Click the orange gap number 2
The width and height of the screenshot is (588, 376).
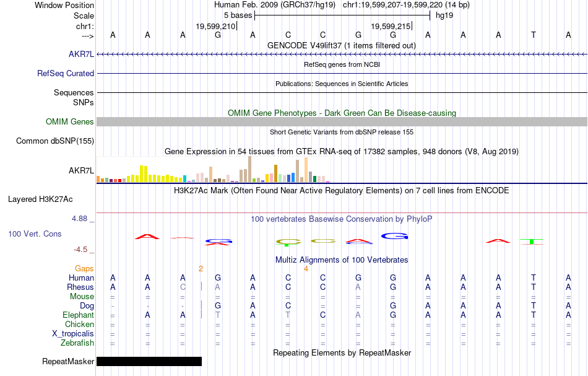tap(201, 269)
